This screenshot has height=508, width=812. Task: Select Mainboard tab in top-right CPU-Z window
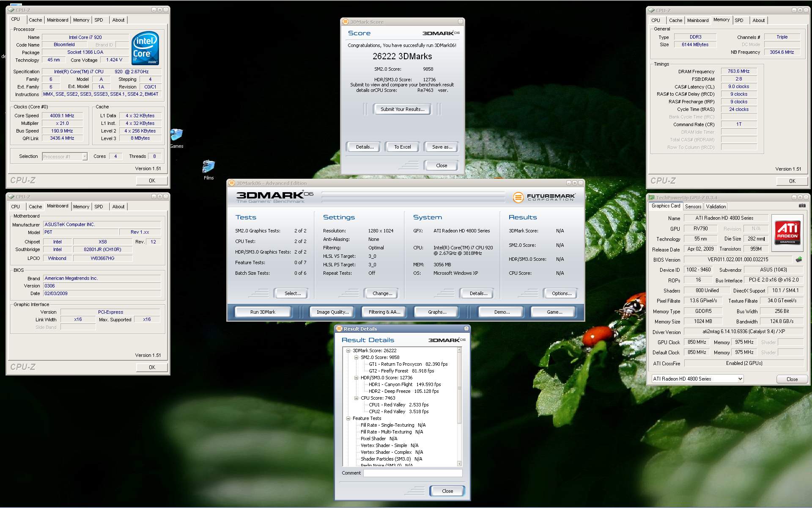tap(697, 20)
